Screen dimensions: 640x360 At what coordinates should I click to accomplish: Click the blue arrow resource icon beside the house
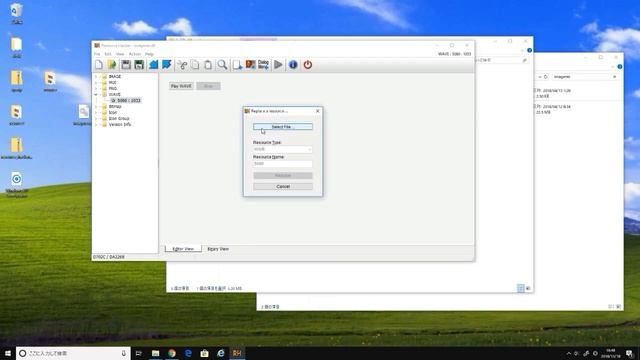(x=167, y=64)
